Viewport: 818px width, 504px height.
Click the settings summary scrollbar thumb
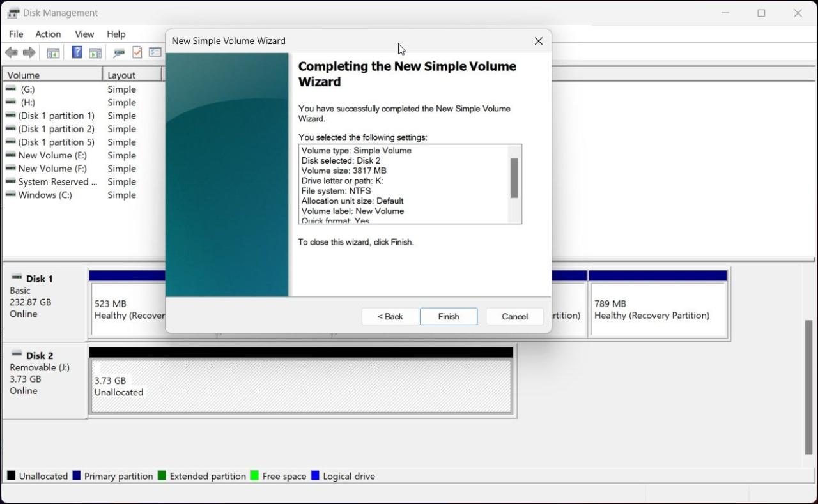[x=514, y=178]
